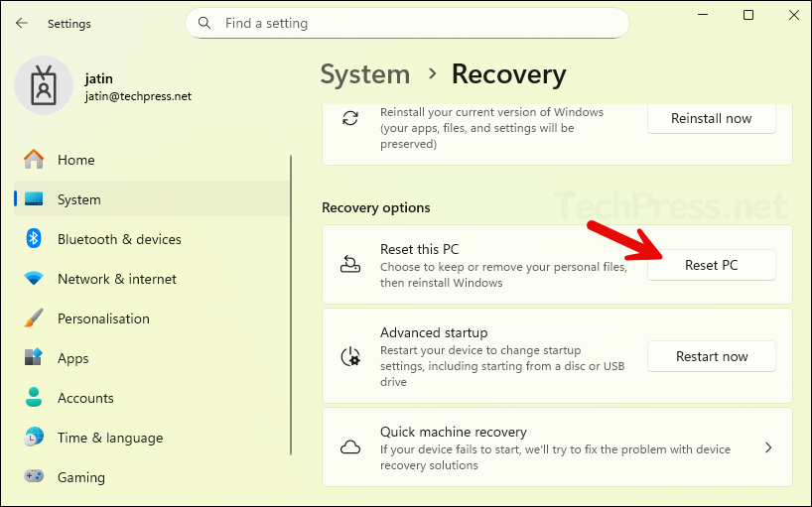Open the Gaming controller icon

[34, 477]
